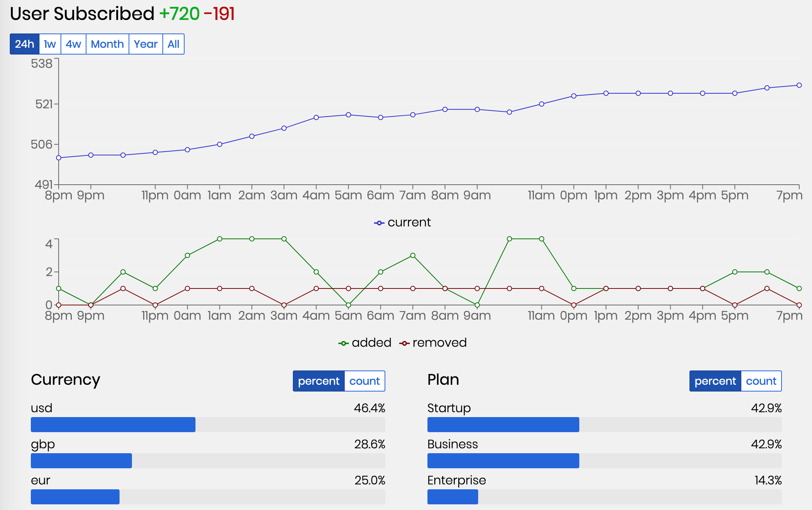Click the first data point on current line

tap(59, 158)
